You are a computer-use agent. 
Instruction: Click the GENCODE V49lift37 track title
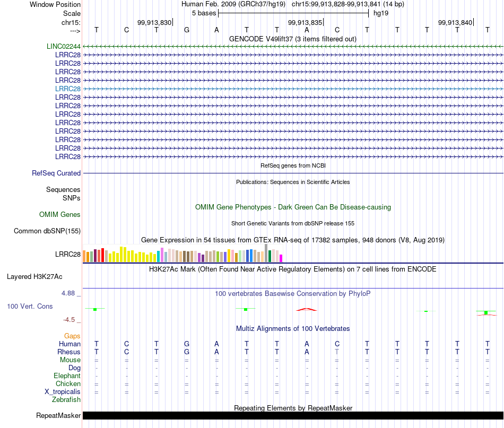click(x=293, y=39)
